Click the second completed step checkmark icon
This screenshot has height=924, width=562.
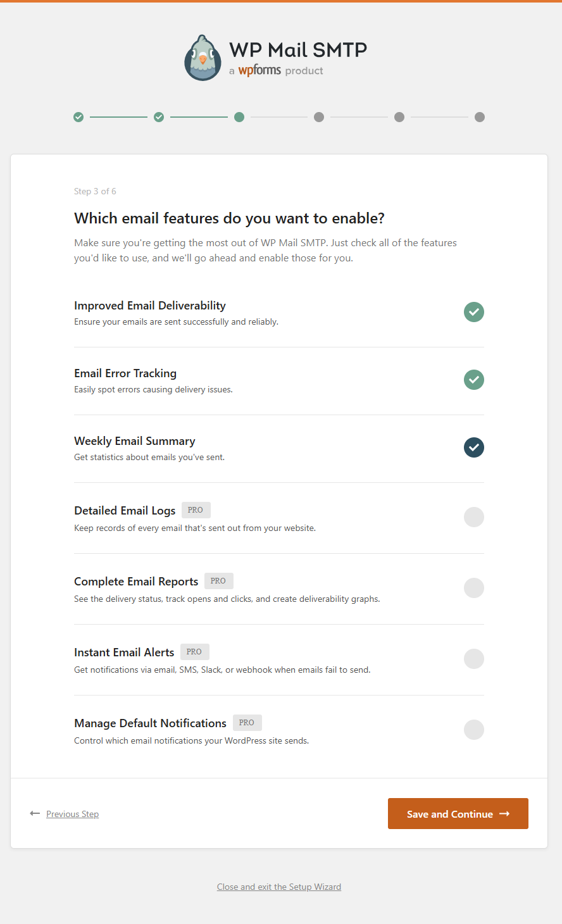coord(159,117)
